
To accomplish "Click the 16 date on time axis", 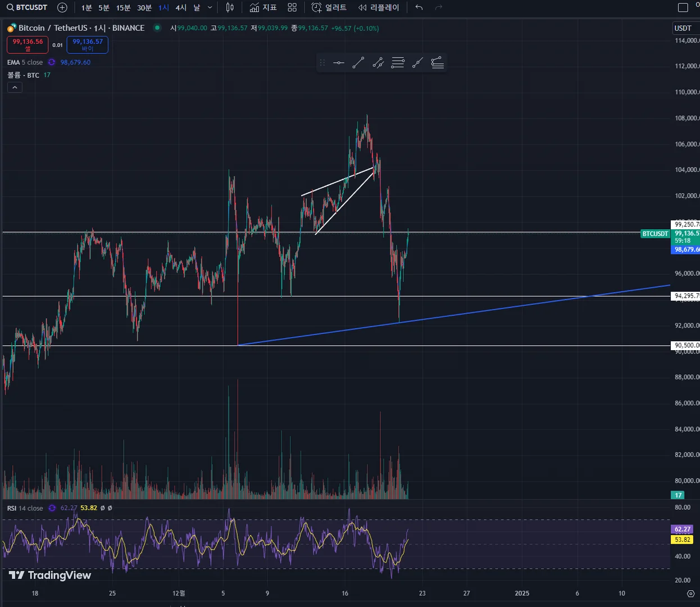I will click(345, 593).
